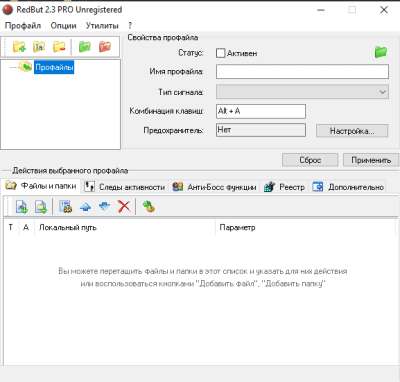Open the Утилиты menu

tap(102, 26)
